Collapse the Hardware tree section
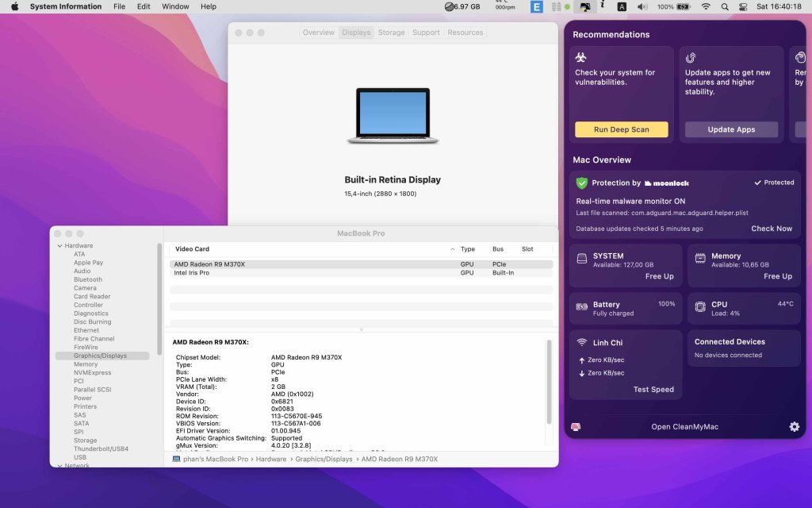Screen dimensions: 812x508 point(59,246)
